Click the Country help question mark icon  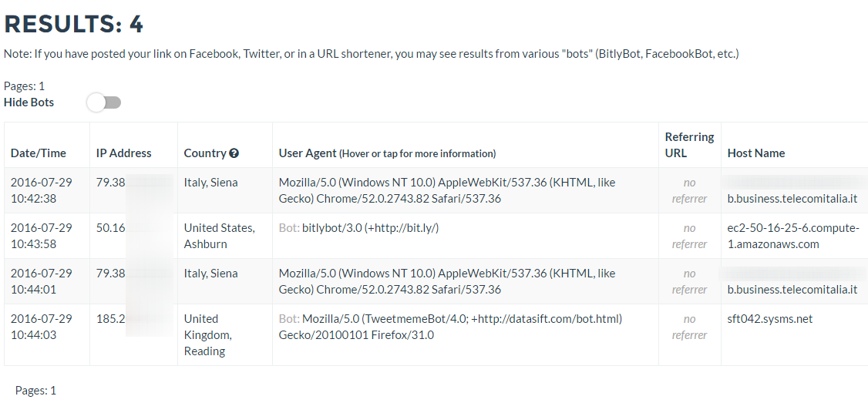(x=234, y=153)
